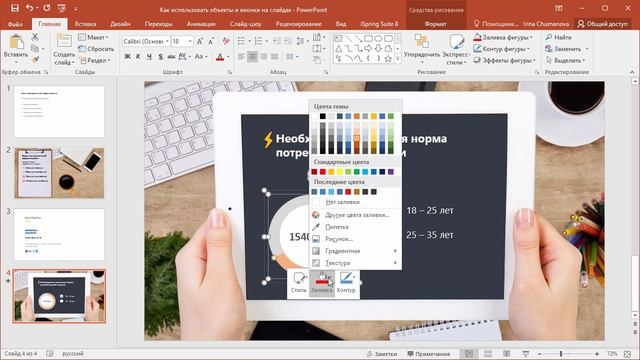Switch to the Design (Дизайн) tab
This screenshot has height=360, width=640.
pyautogui.click(x=120, y=24)
